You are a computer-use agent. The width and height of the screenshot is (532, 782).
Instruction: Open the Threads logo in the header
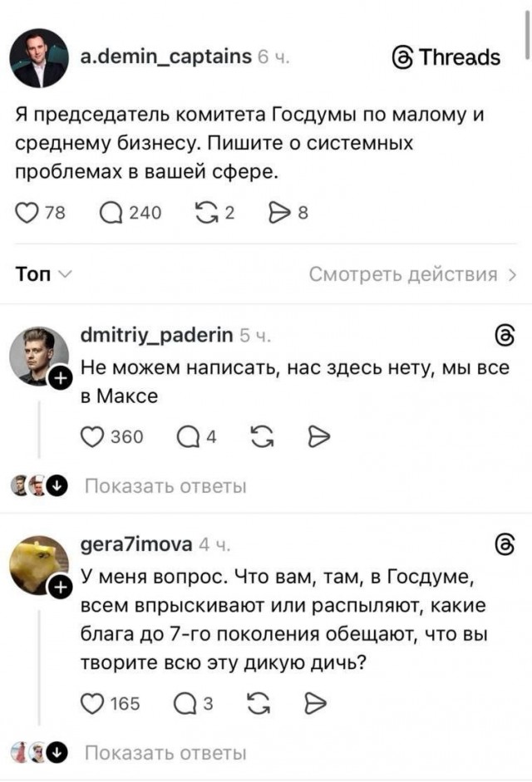[405, 57]
